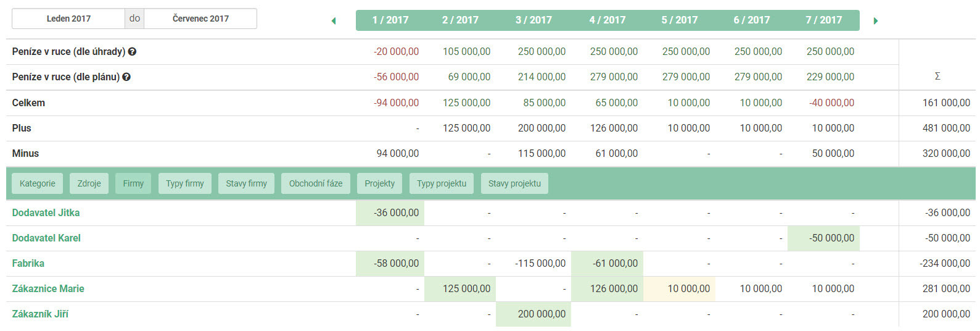This screenshot has width=980, height=331.
Task: Select the Typy firmy tab
Action: coord(185,183)
